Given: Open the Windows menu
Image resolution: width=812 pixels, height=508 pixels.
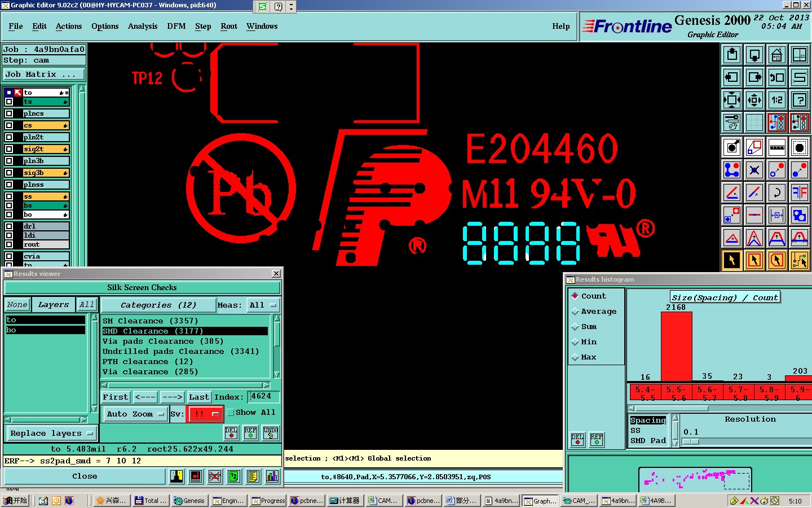Looking at the screenshot, I should coord(262,27).
